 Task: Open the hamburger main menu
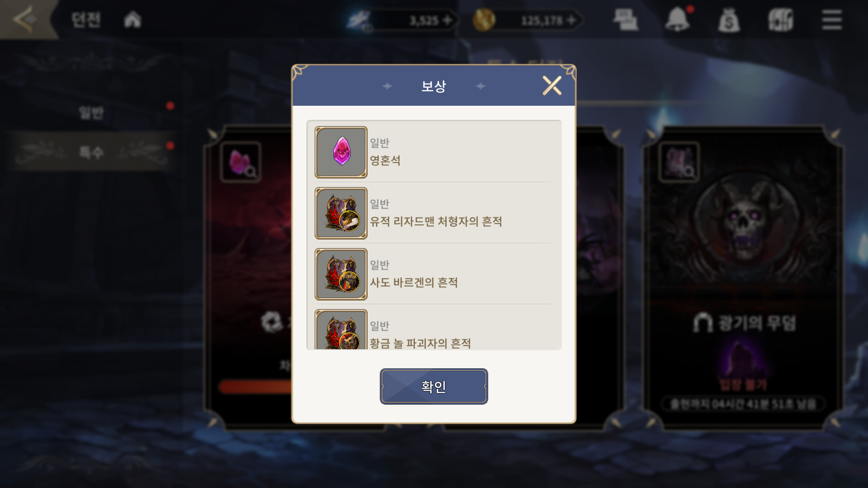click(831, 20)
